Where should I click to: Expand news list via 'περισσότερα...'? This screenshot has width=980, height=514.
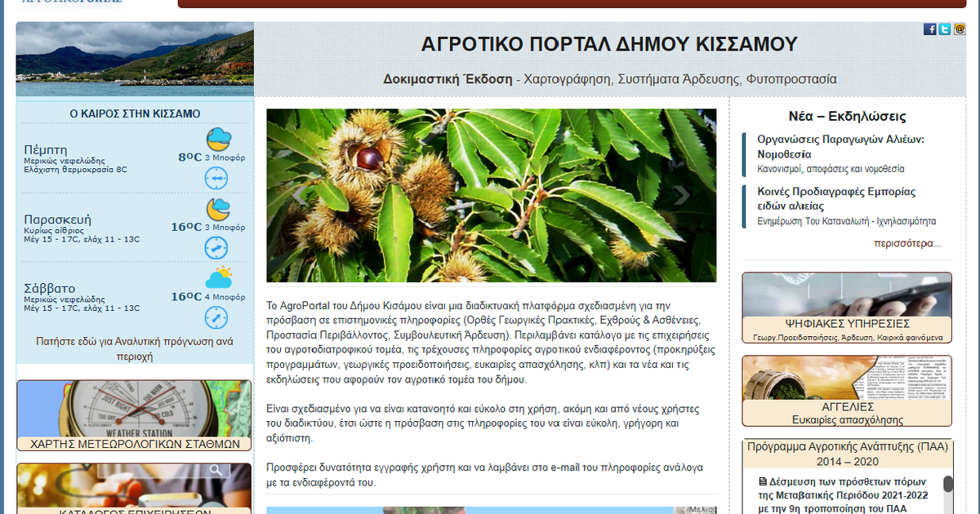[x=906, y=243]
